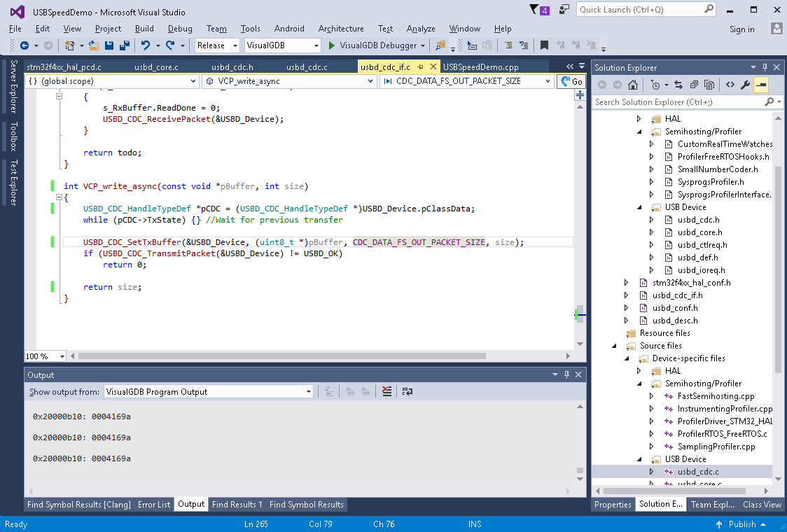Open the Toolbox side tab
This screenshot has height=532, width=787.
click(x=13, y=136)
